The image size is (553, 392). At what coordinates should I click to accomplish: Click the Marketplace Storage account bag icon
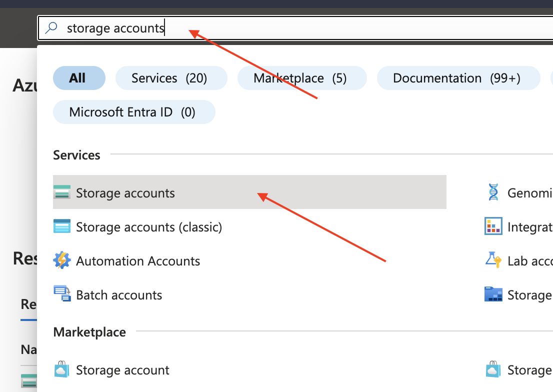62,369
